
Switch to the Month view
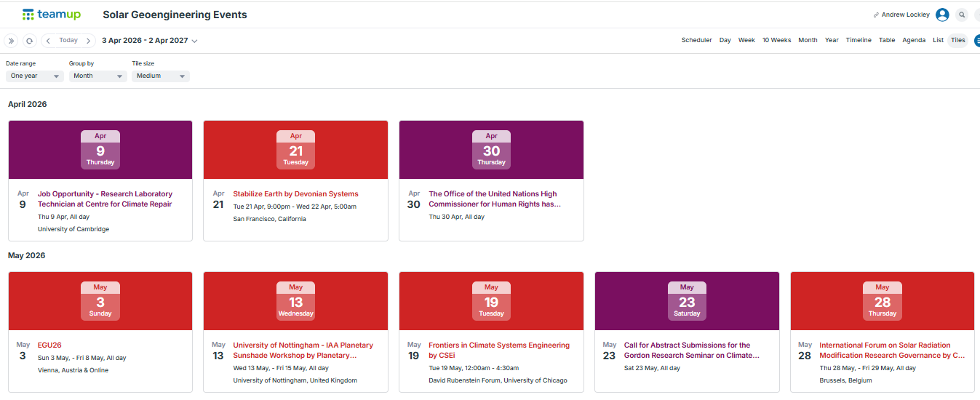pos(808,40)
